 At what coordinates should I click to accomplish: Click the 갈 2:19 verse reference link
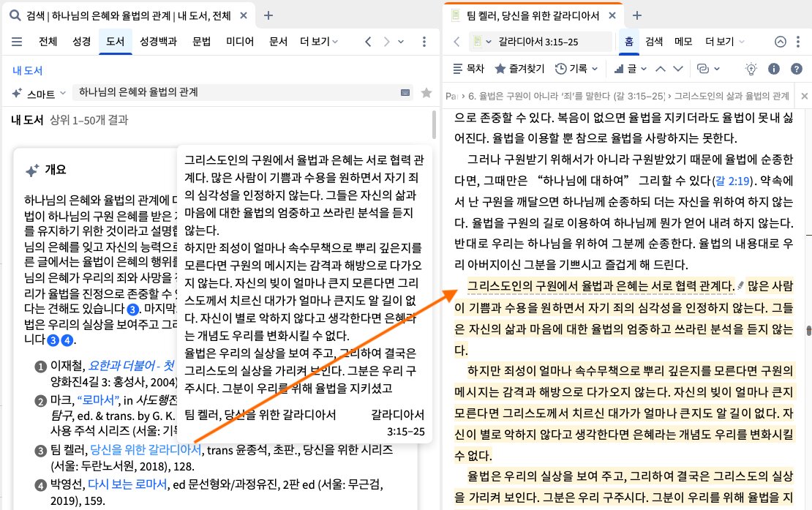point(732,181)
